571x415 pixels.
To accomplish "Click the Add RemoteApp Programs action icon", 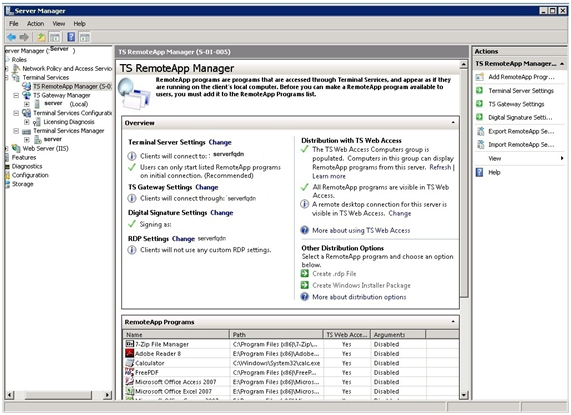I will (480, 77).
